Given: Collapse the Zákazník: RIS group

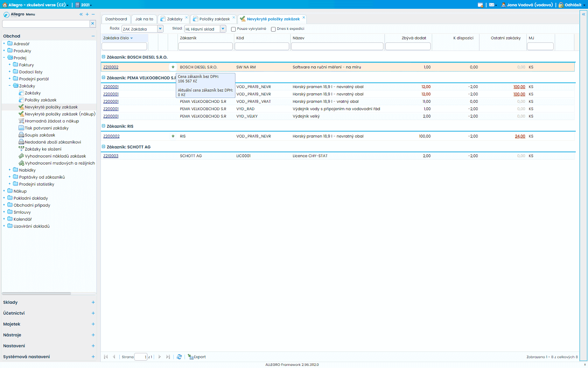Looking at the screenshot, I should pos(104,126).
